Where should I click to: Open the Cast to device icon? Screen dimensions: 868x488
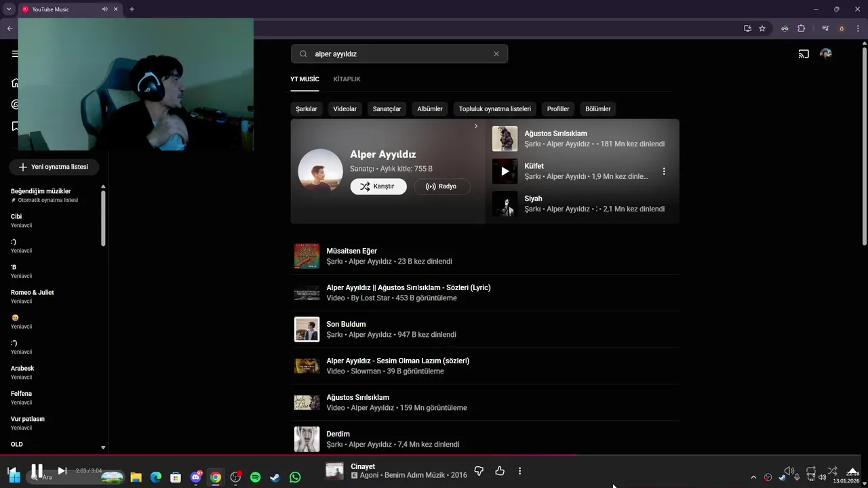804,54
